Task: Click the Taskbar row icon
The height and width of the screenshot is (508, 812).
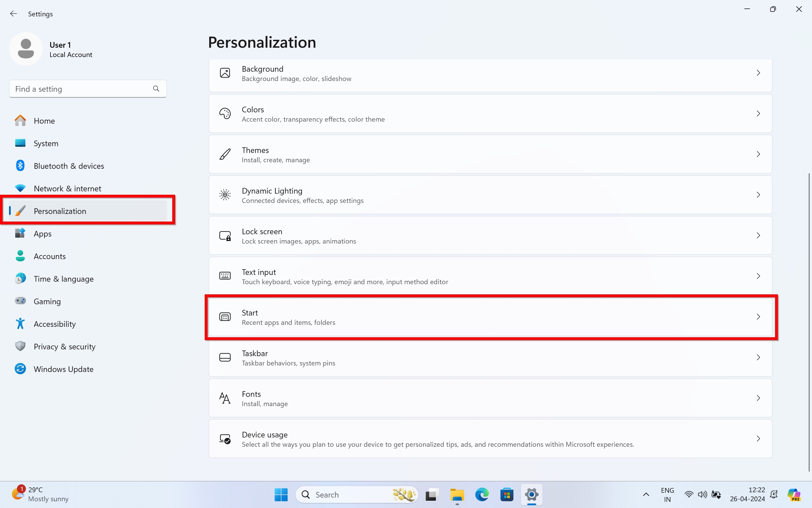Action: click(x=225, y=358)
